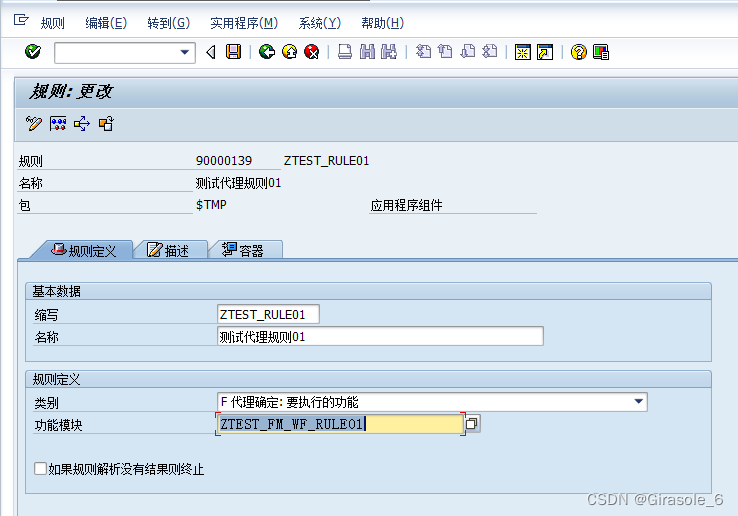Click the Other Object icon in application toolbar
Screen dimensions: 738x516
pyautogui.click(x=106, y=123)
